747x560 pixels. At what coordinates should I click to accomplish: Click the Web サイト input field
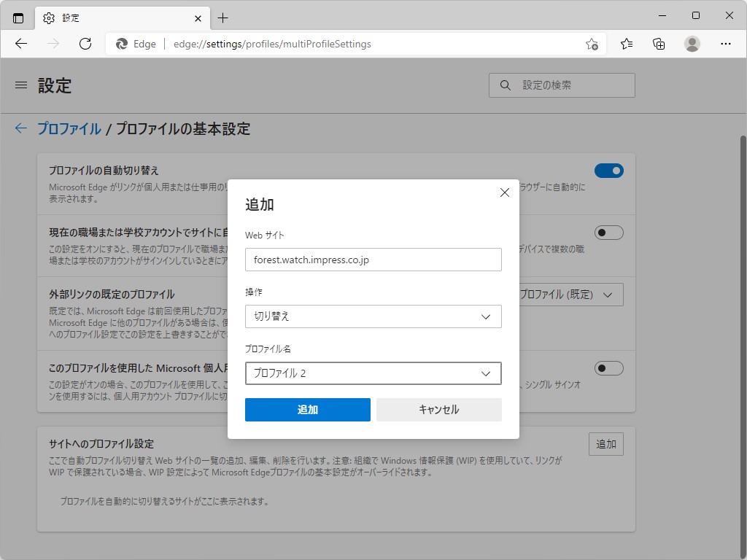tap(373, 260)
